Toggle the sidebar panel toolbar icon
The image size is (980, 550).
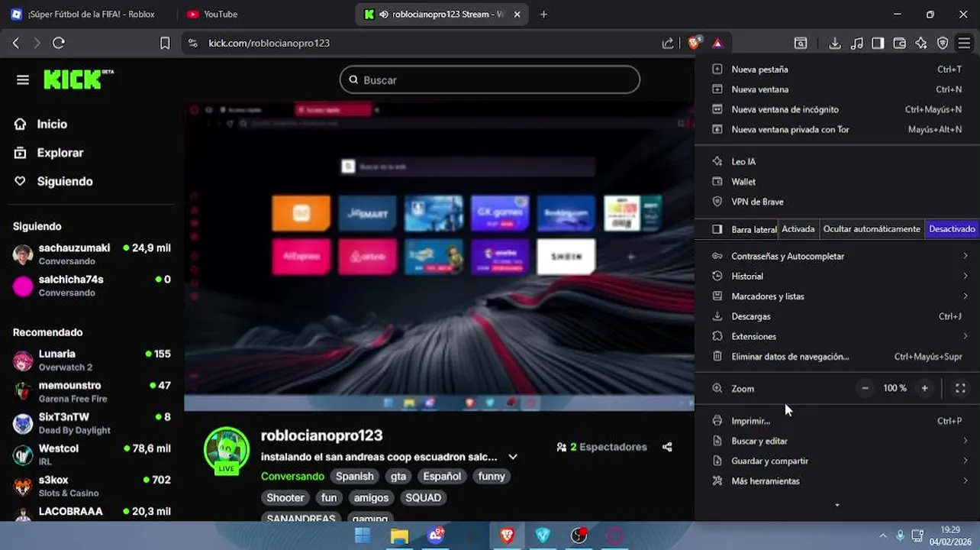click(878, 44)
